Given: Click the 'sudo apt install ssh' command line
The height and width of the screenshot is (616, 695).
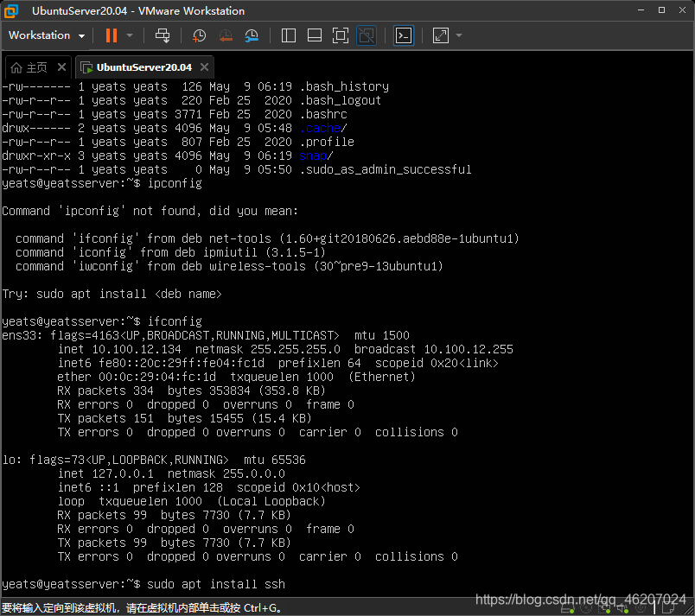Looking at the screenshot, I should pyautogui.click(x=143, y=585).
